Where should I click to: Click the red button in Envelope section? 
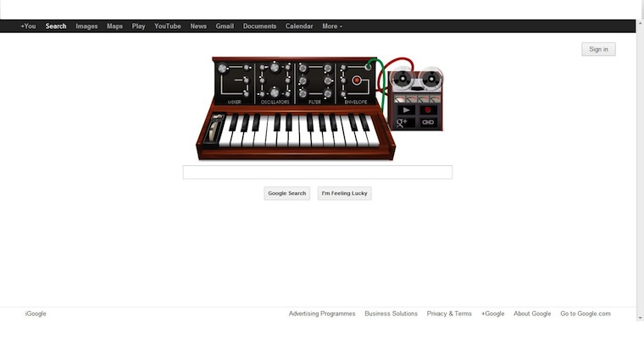pos(357,81)
